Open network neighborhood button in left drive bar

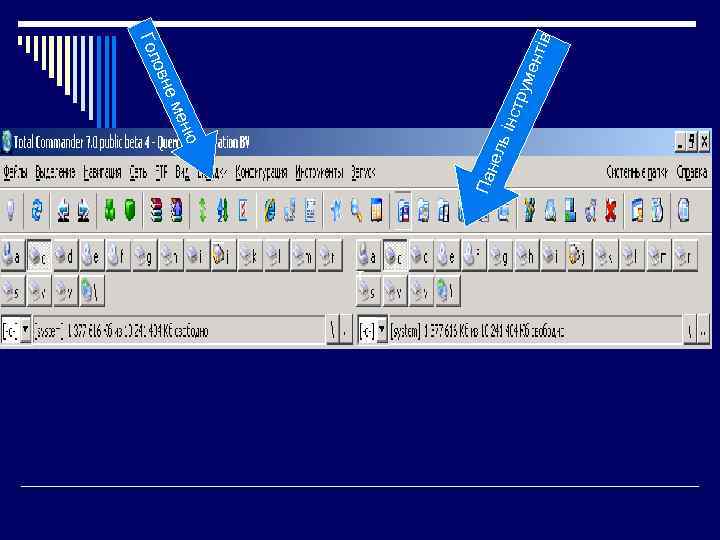click(92, 291)
